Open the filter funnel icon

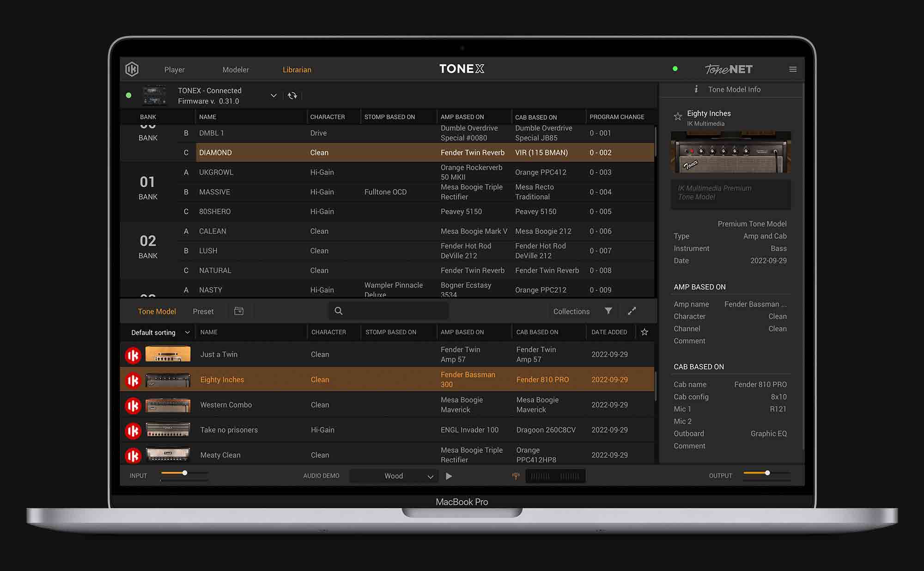pos(608,311)
